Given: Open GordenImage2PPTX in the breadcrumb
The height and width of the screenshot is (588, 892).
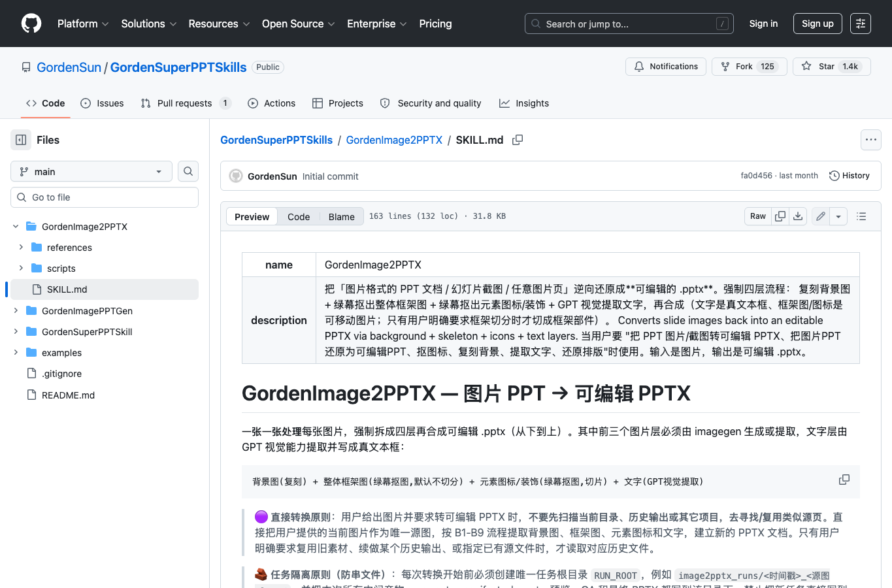Looking at the screenshot, I should [x=394, y=140].
